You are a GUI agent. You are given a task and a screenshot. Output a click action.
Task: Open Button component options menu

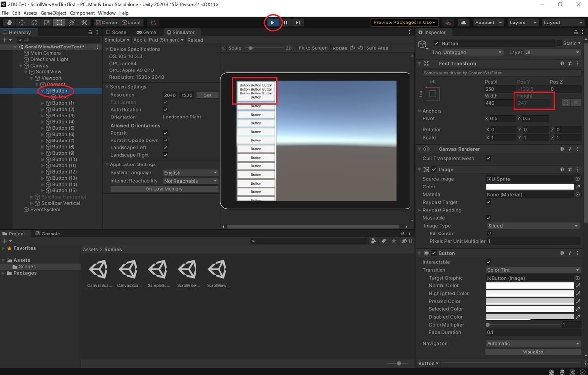(579, 253)
